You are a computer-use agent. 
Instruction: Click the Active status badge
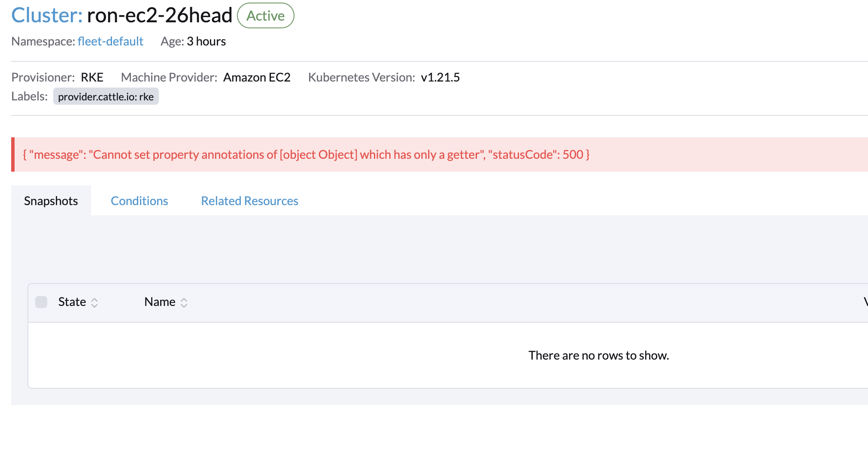click(265, 15)
